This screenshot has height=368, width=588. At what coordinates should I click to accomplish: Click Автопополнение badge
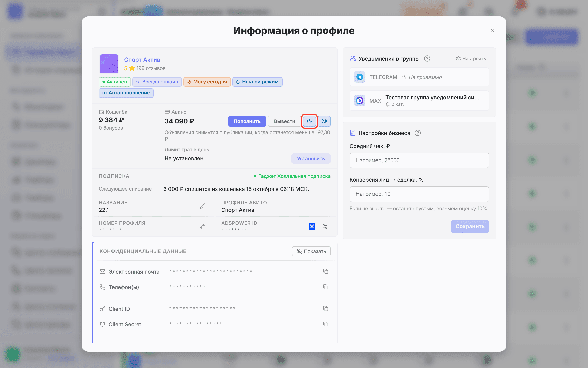click(126, 93)
